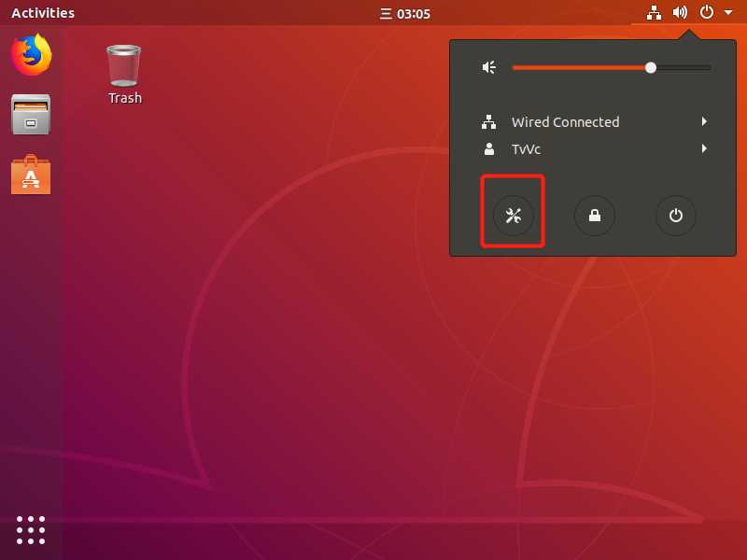Select the Wired Connected menu entry
This screenshot has height=560, width=747.
click(x=593, y=122)
